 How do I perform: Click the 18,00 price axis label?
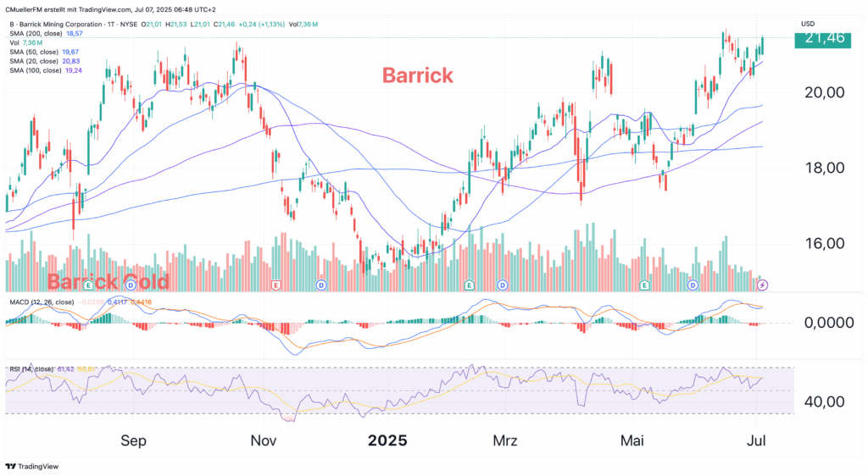824,168
